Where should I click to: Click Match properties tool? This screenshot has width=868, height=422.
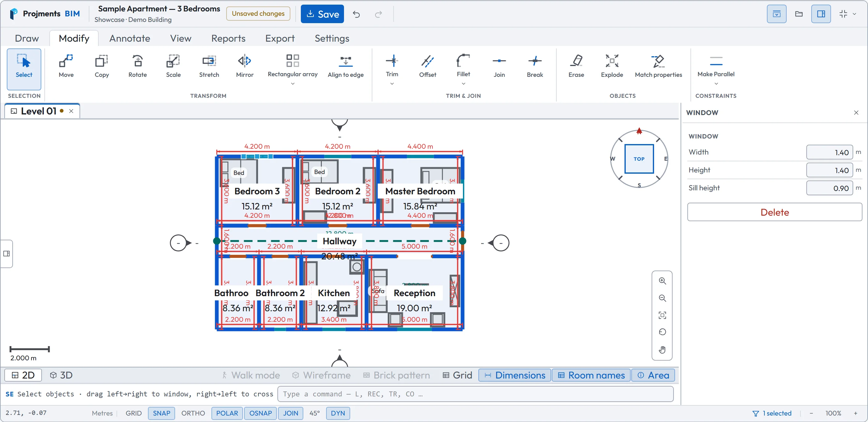[658, 66]
